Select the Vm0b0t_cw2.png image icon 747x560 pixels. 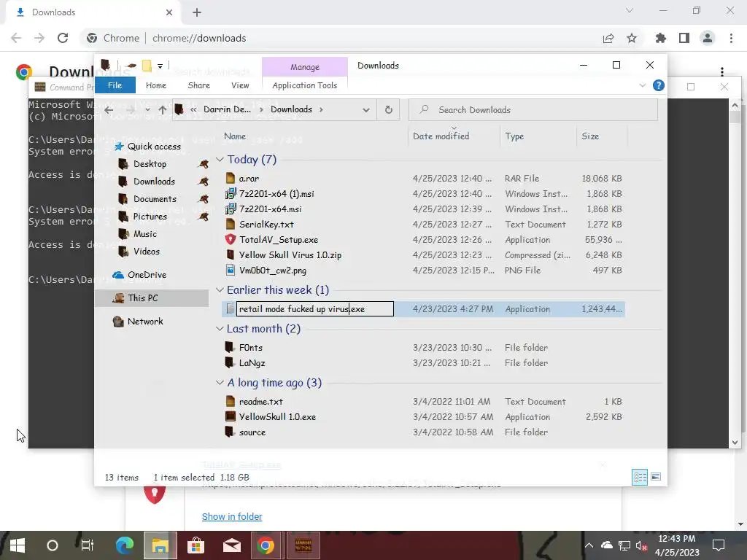point(231,270)
